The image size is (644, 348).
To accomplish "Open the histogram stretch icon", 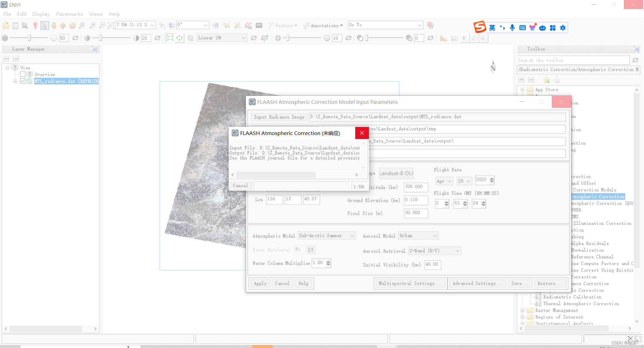I will (265, 38).
